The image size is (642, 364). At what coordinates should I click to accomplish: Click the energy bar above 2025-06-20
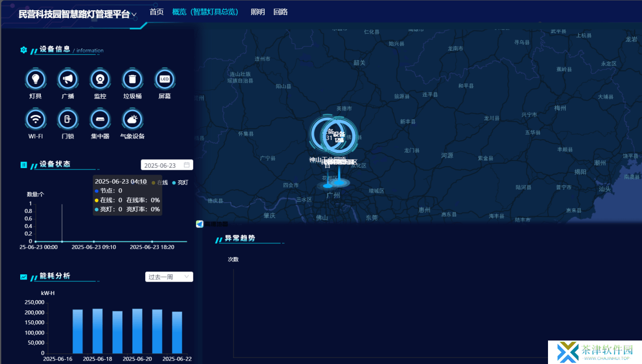137,331
